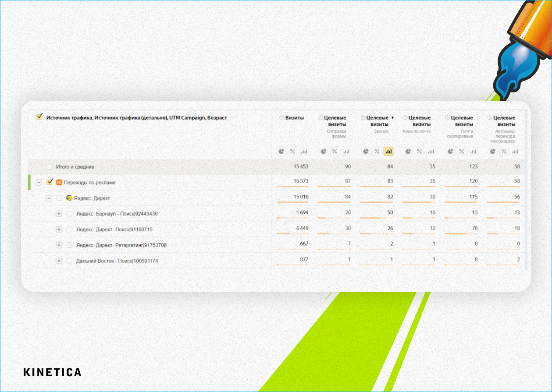Show bar chart for Клик по почте column
Image resolution: width=552 pixels, height=392 pixels.
click(431, 152)
